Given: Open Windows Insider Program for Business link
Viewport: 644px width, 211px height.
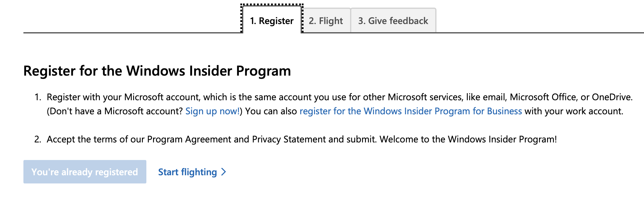Looking at the screenshot, I should pyautogui.click(x=411, y=111).
